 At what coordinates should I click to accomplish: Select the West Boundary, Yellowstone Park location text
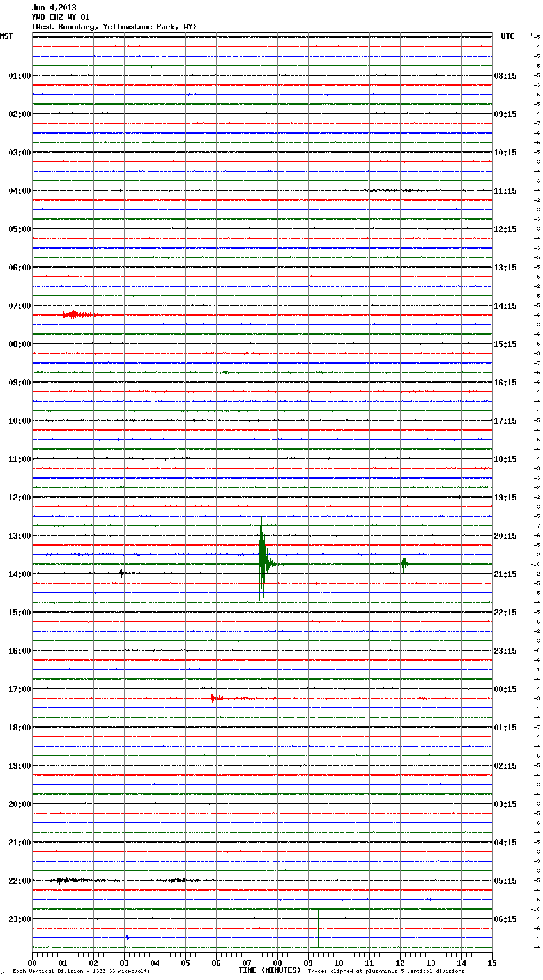coord(114,27)
